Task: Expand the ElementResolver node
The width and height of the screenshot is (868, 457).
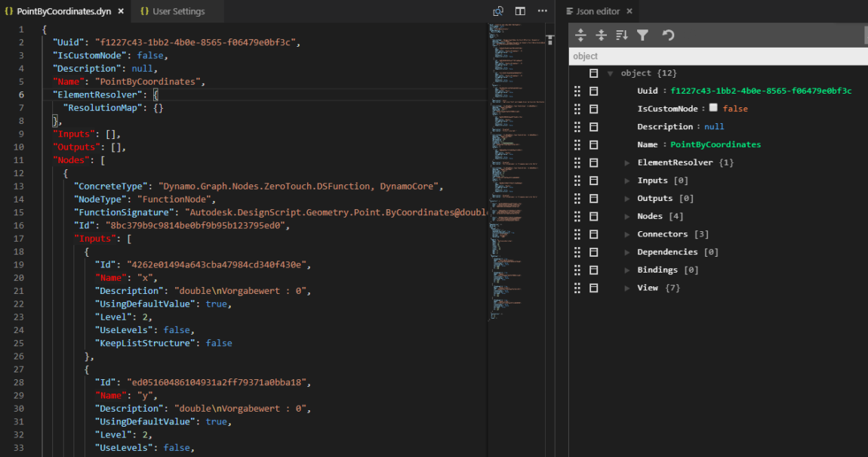Action: coord(626,163)
